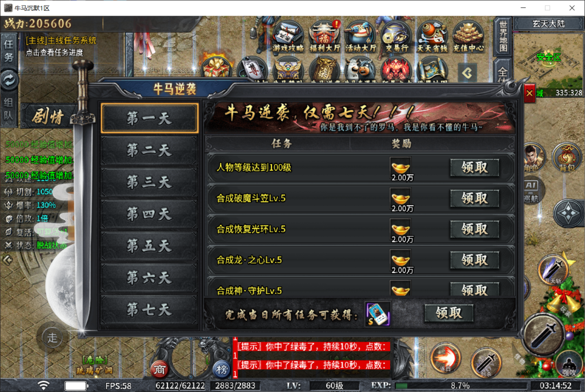The height and width of the screenshot is (392, 585).
Task: Open the 榜 ranking round icon
Action: point(222,369)
